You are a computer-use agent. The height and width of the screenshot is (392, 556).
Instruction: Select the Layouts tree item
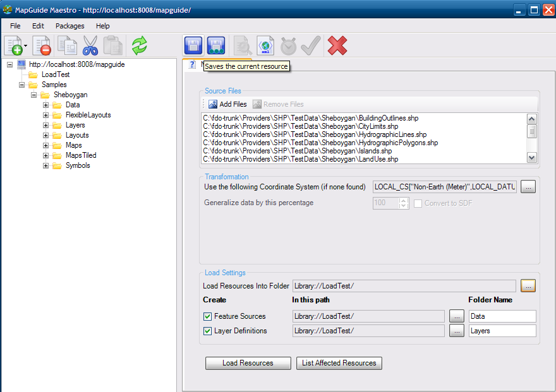(77, 135)
